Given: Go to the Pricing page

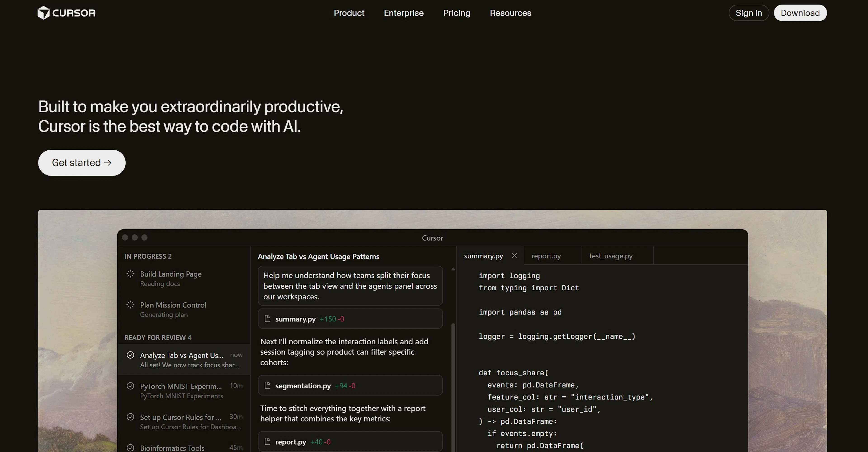Looking at the screenshot, I should [x=456, y=13].
